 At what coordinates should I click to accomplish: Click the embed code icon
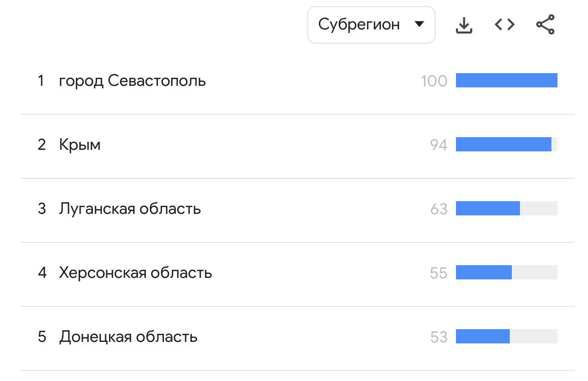click(504, 25)
